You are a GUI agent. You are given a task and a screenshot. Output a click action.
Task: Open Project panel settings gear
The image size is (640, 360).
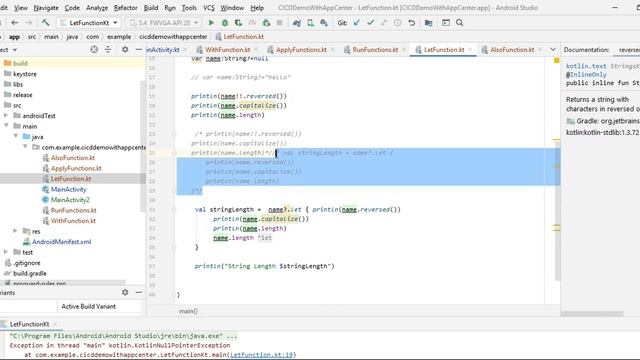pyautogui.click(x=125, y=49)
